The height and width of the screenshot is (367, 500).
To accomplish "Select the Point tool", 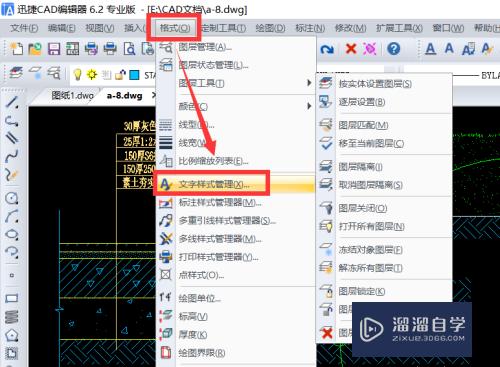I will pyautogui.click(x=12, y=275).
